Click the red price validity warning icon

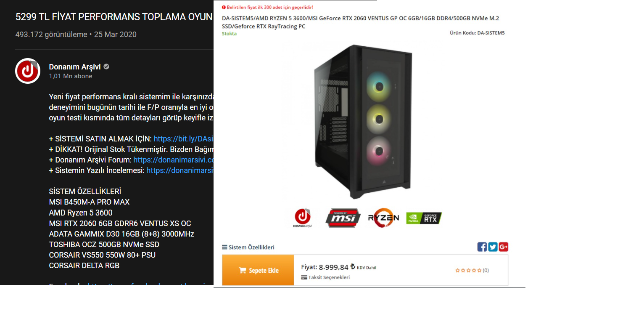coord(224,7)
